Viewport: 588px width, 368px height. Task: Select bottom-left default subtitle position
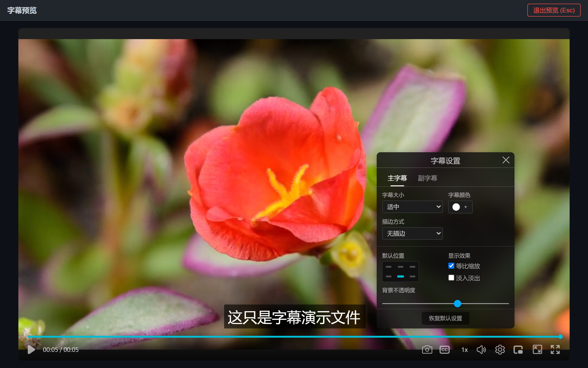(389, 276)
